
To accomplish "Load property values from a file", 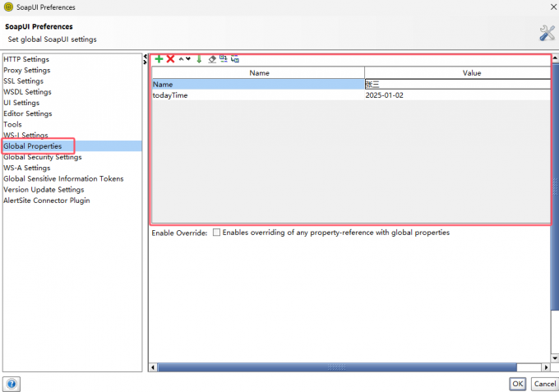I will tap(224, 59).
